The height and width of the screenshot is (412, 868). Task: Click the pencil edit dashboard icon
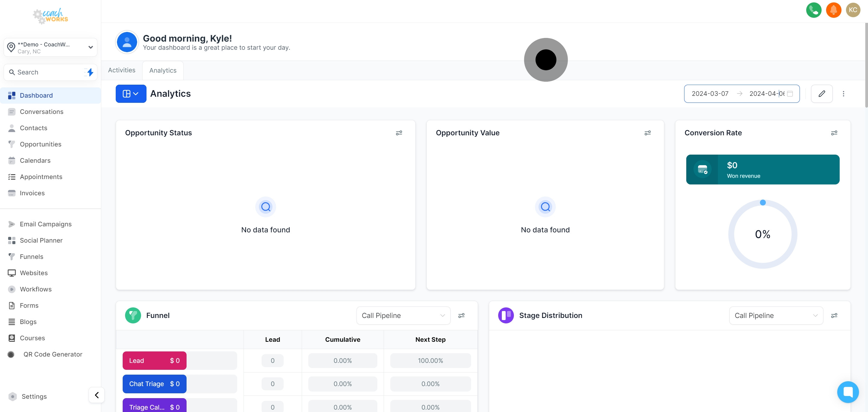(x=822, y=94)
